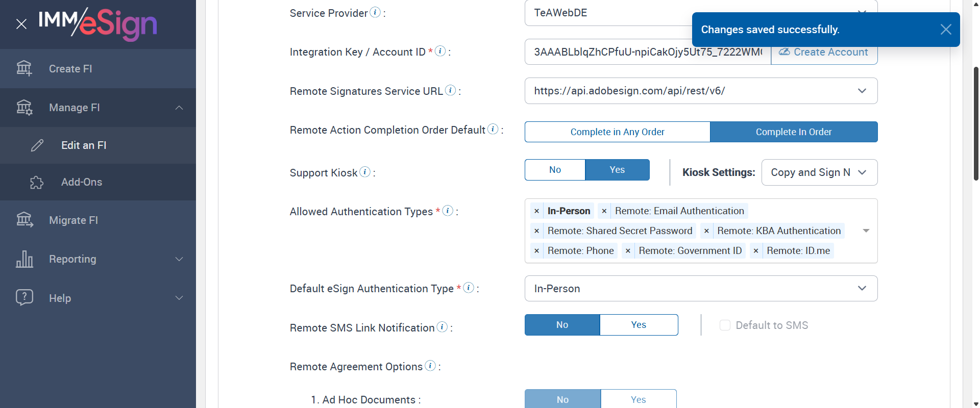Image resolution: width=980 pixels, height=408 pixels.
Task: Click the Help question mark icon
Action: 24,297
